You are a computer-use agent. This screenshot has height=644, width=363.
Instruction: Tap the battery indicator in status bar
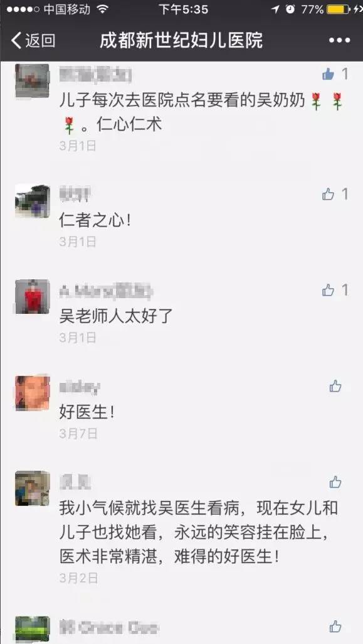338,9
